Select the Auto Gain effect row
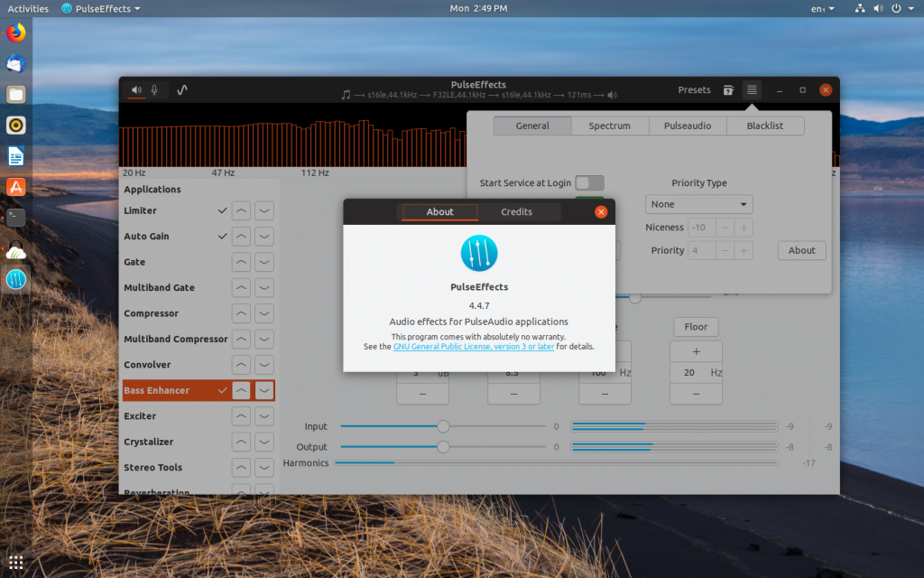The width and height of the screenshot is (924, 578). (146, 237)
